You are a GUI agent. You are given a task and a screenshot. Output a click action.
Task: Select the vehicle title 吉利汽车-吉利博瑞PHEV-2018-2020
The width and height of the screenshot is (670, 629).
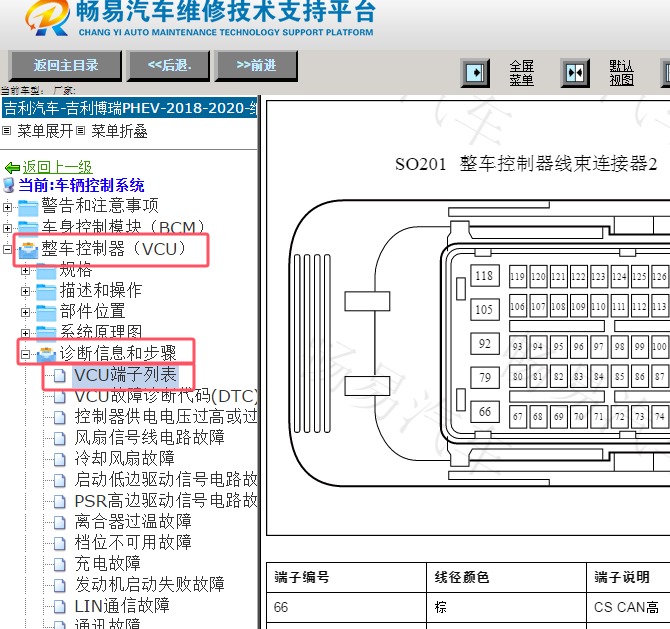(129, 108)
